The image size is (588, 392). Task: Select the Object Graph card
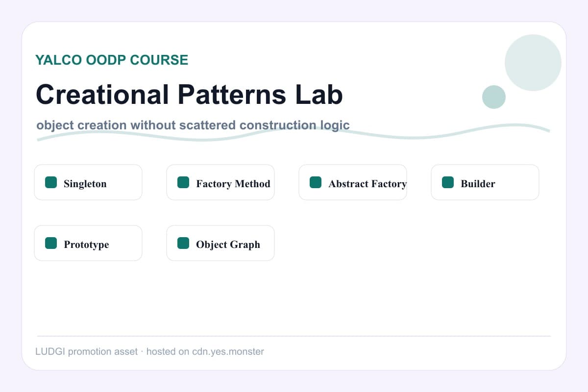pyautogui.click(x=220, y=243)
